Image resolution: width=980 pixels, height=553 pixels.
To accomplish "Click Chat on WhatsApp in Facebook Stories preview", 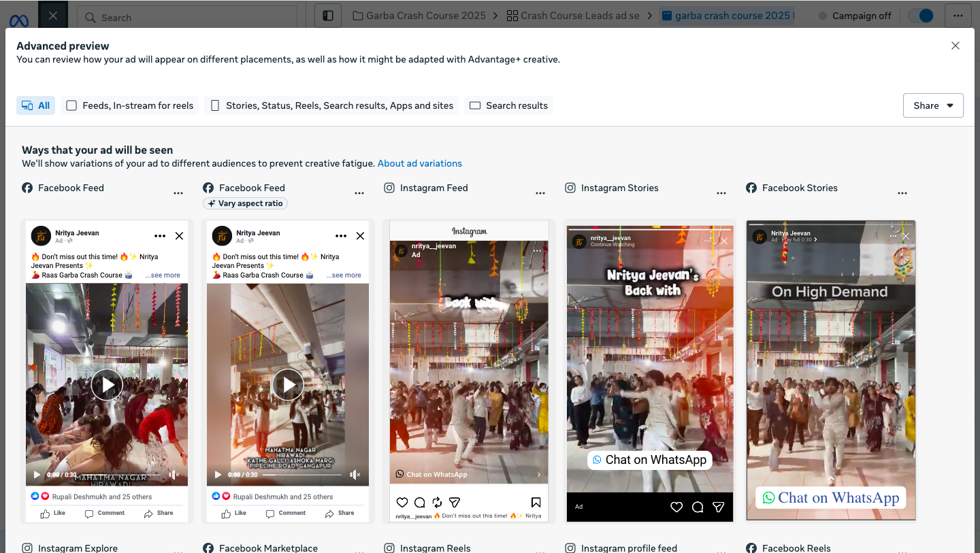I will (x=831, y=498).
